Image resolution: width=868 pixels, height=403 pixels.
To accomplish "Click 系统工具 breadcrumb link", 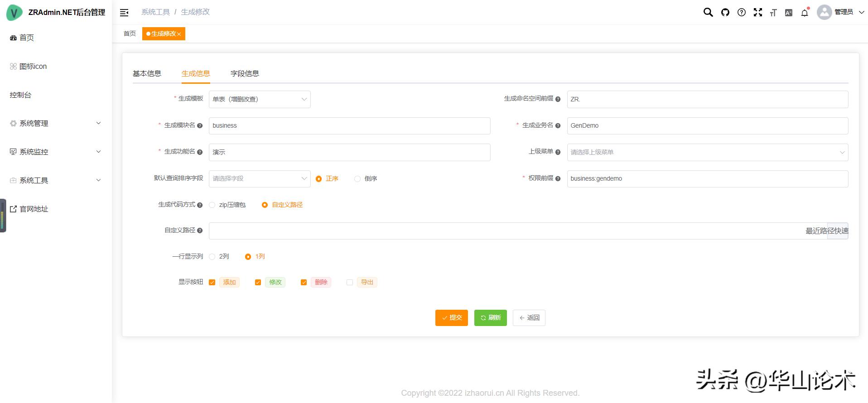I will point(155,12).
